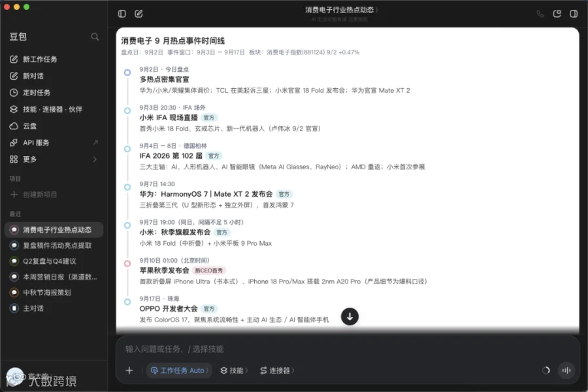Open the 主对话 conversation
The width and height of the screenshot is (588, 392).
(54, 308)
